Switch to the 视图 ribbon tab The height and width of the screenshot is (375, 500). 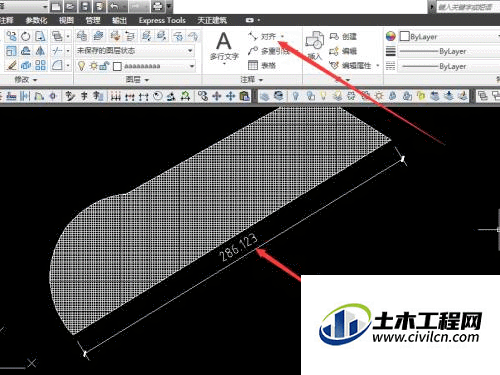[x=66, y=21]
